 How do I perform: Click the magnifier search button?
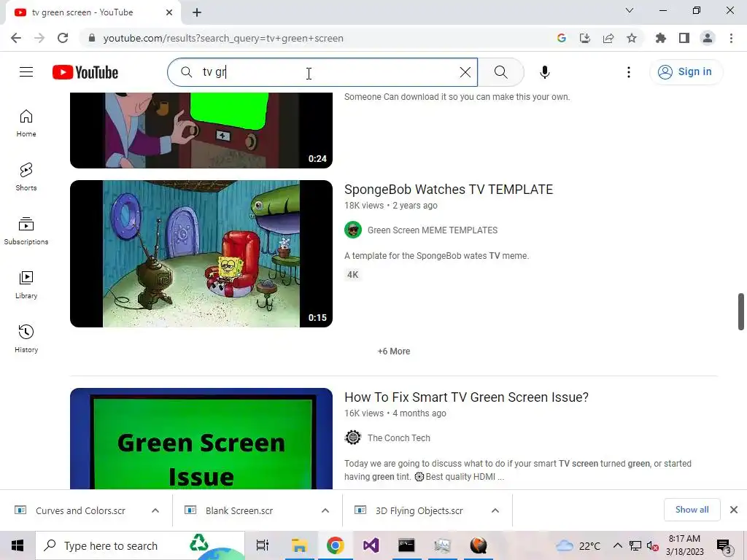tap(500, 72)
